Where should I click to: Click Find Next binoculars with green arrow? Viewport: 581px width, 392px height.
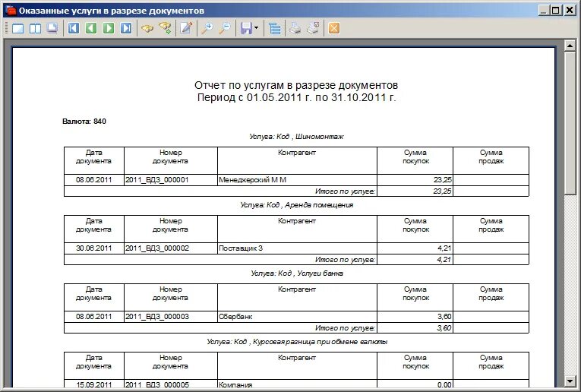pyautogui.click(x=165, y=28)
